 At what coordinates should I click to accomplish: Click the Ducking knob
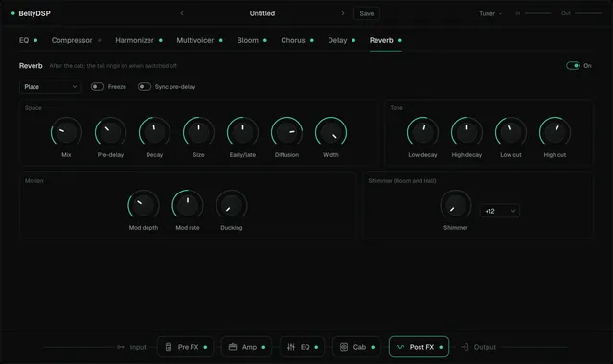click(232, 205)
